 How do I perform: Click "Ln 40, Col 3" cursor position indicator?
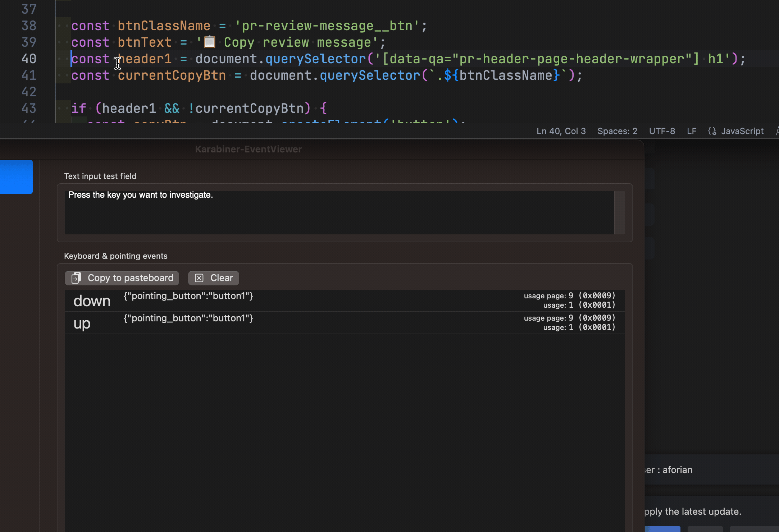point(560,131)
